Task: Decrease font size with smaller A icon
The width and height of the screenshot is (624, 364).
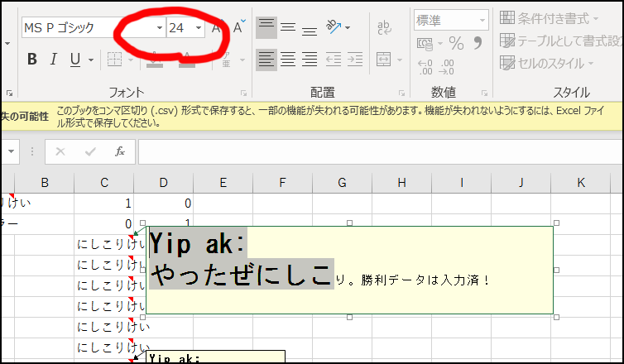Action: 238,27
